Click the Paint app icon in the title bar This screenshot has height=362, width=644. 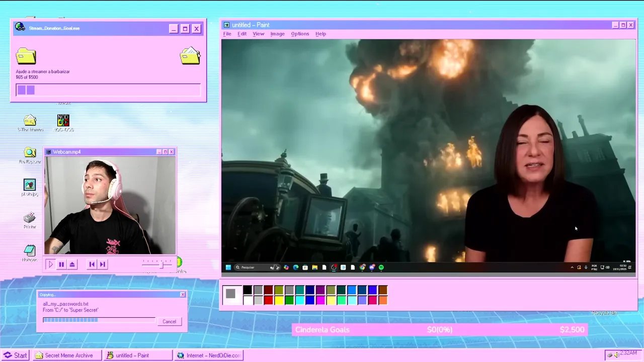226,25
